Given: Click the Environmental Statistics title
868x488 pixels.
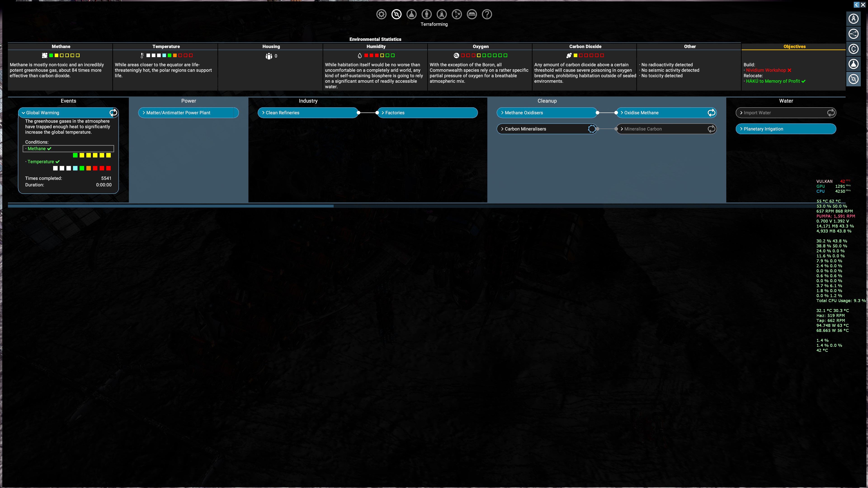Looking at the screenshot, I should 375,39.
